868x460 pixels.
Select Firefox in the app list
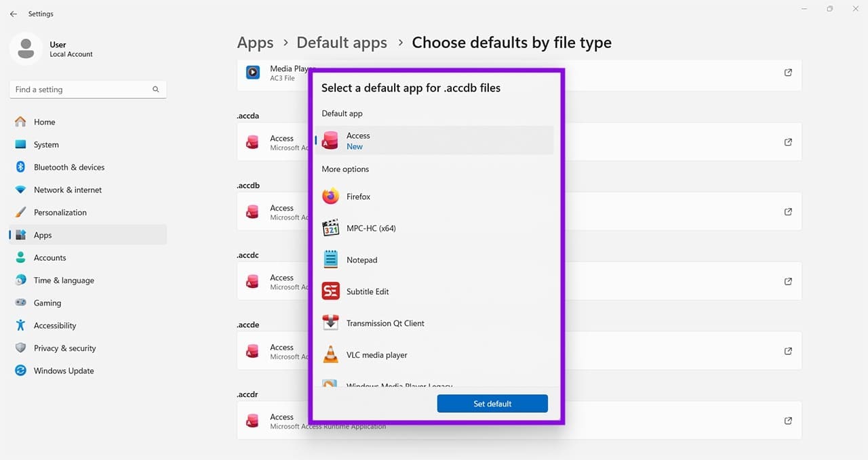click(434, 196)
